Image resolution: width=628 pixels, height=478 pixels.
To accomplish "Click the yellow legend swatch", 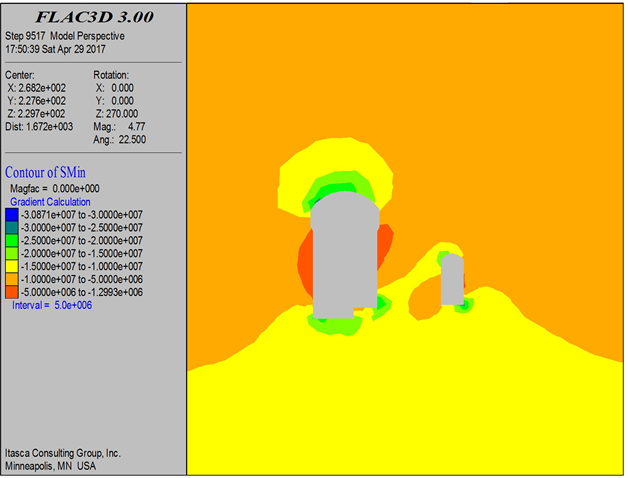I will pyautogui.click(x=11, y=266).
